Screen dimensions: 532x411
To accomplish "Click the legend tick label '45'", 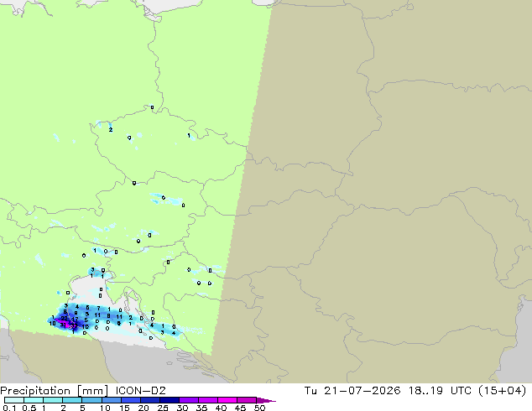I will 241,408.
